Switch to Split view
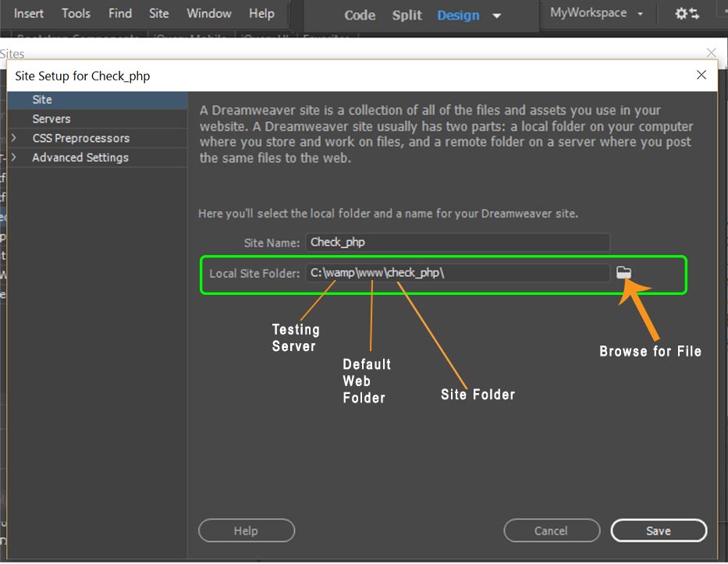This screenshot has width=728, height=564. coord(407,15)
